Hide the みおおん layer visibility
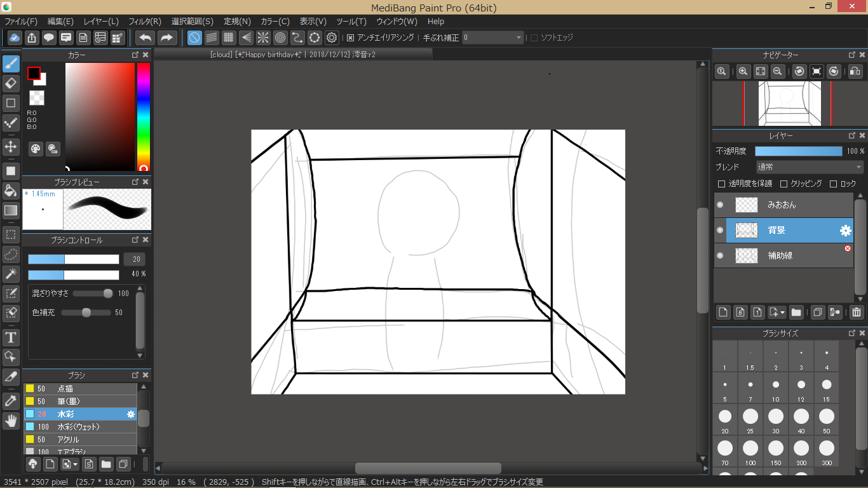 coord(720,205)
